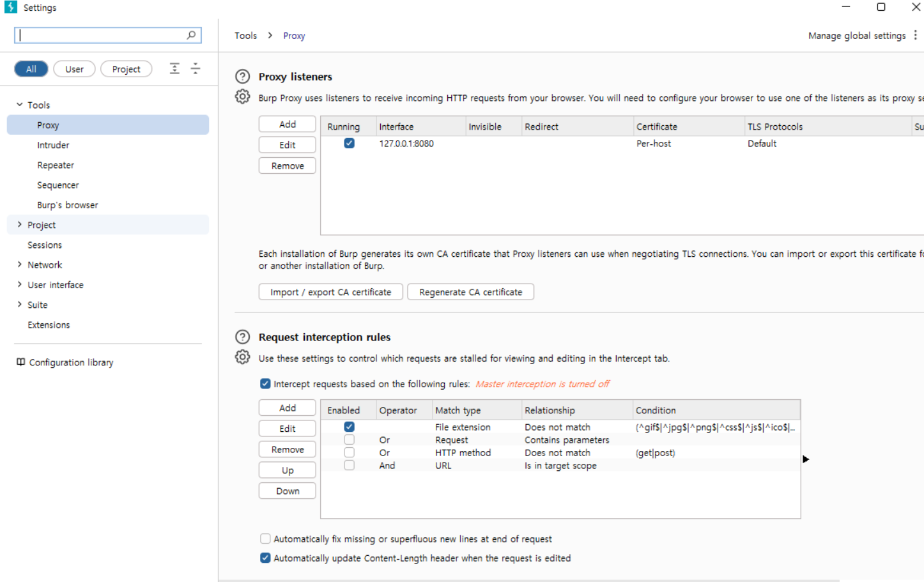The image size is (924, 582).
Task: Open help for Request interception rules
Action: tap(242, 337)
